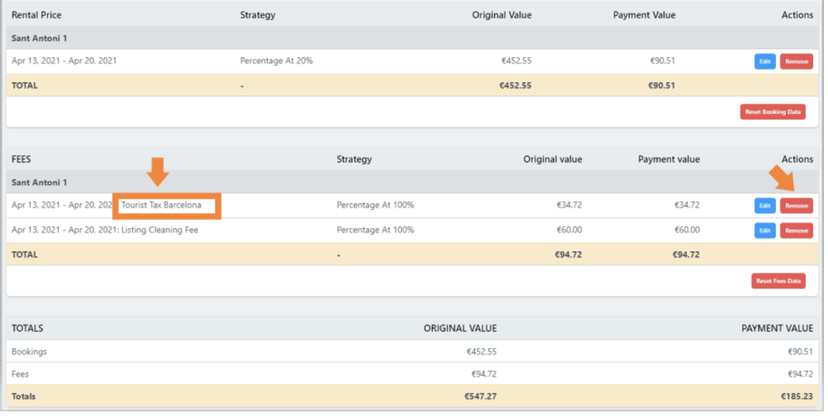The width and height of the screenshot is (828, 416).
Task: Remove the Tourist Tax Barcelona fee
Action: 796,206
